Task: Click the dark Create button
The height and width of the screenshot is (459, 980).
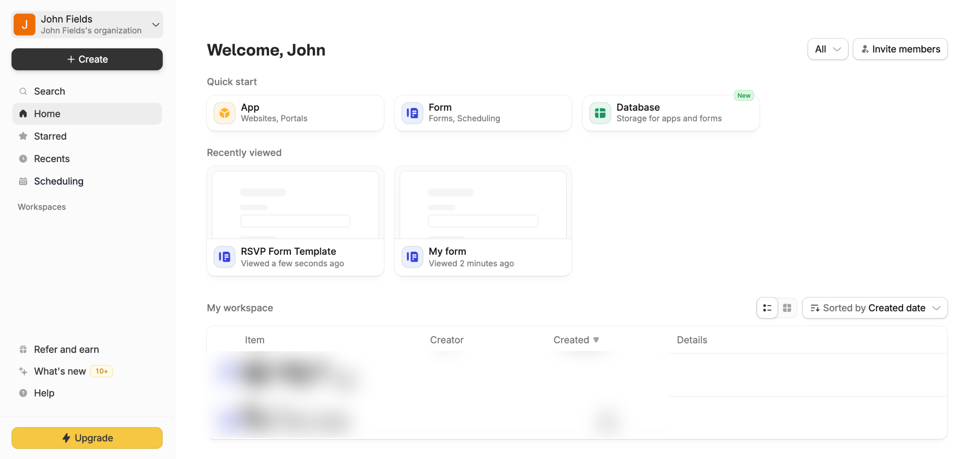Action: point(87,59)
